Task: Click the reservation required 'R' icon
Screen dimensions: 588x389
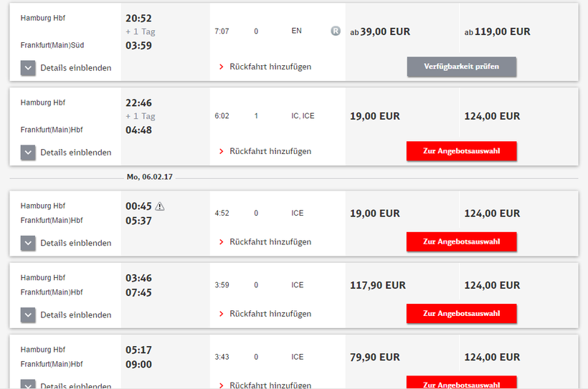Action: pyautogui.click(x=336, y=31)
